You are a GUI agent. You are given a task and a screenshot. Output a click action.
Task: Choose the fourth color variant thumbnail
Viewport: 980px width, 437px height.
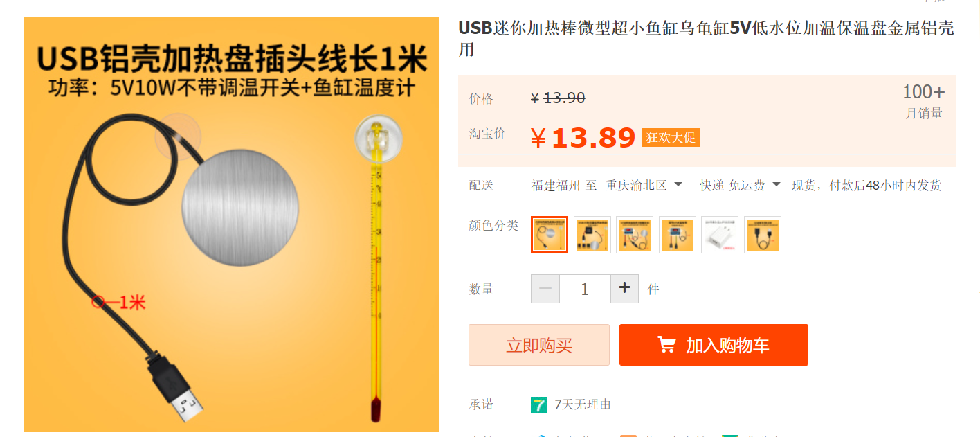tap(678, 235)
